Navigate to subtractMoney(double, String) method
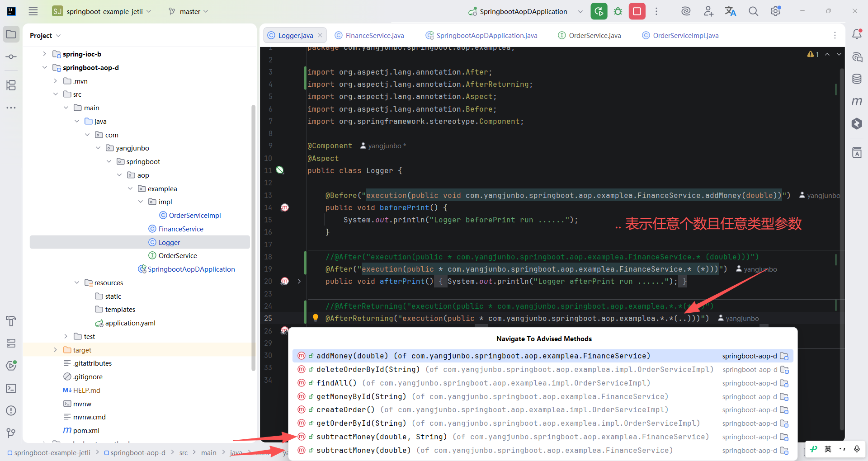The width and height of the screenshot is (868, 461). (543, 437)
